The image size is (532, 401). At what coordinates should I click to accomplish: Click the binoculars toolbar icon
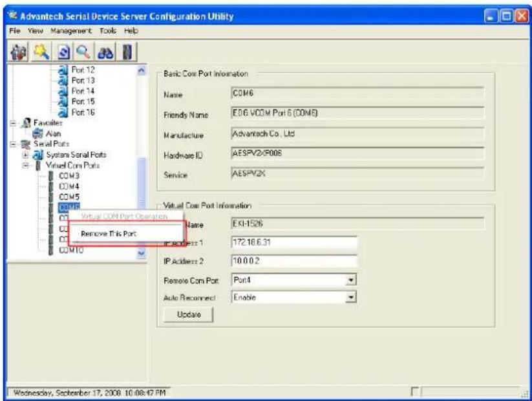pyautogui.click(x=105, y=52)
